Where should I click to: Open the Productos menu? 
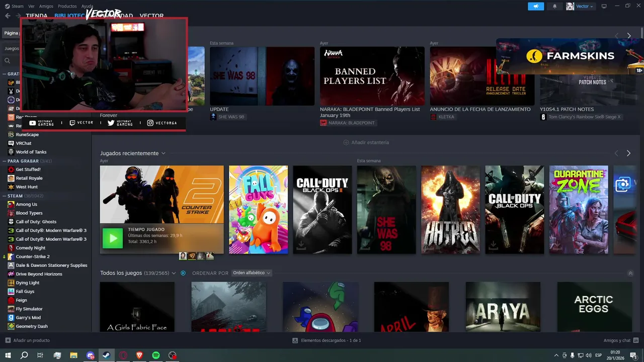tap(67, 6)
